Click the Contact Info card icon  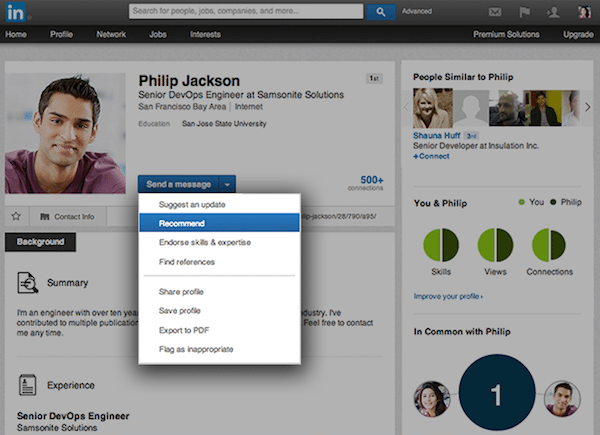44,217
